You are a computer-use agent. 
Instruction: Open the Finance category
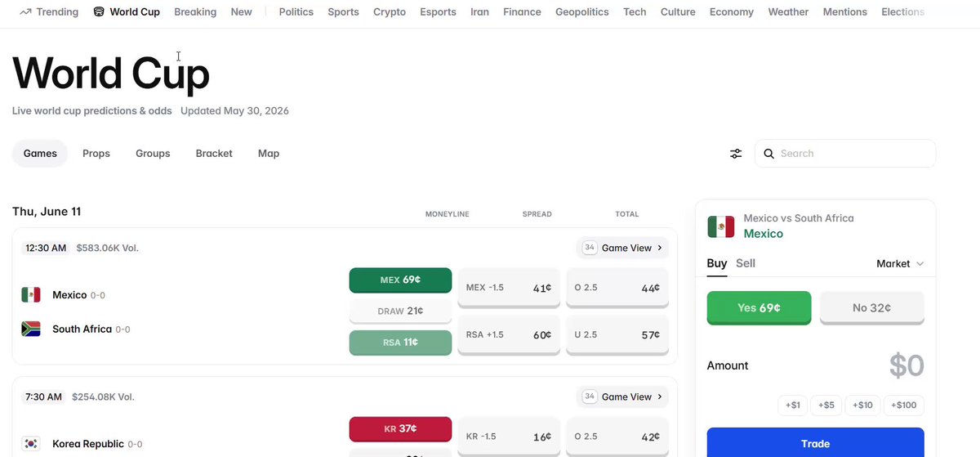tap(522, 11)
